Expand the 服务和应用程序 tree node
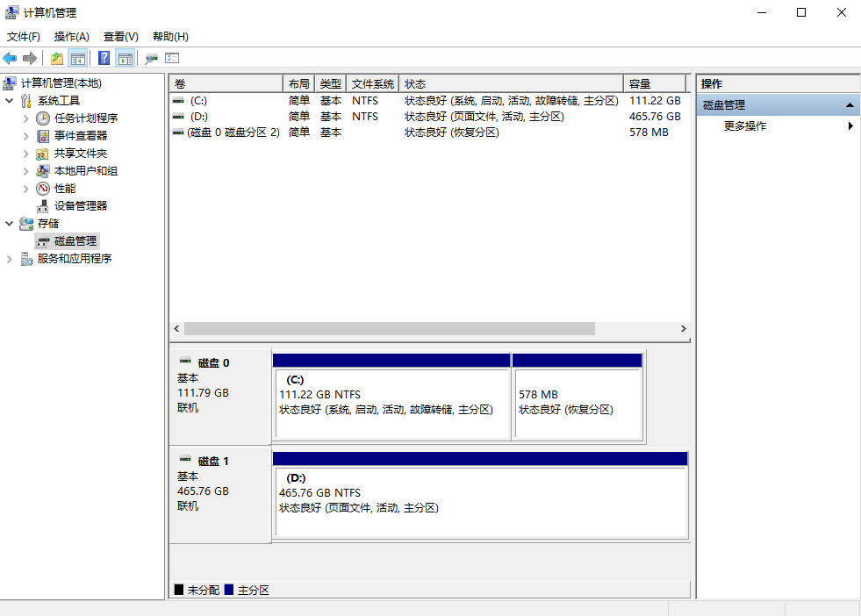861x616 pixels. tap(10, 259)
